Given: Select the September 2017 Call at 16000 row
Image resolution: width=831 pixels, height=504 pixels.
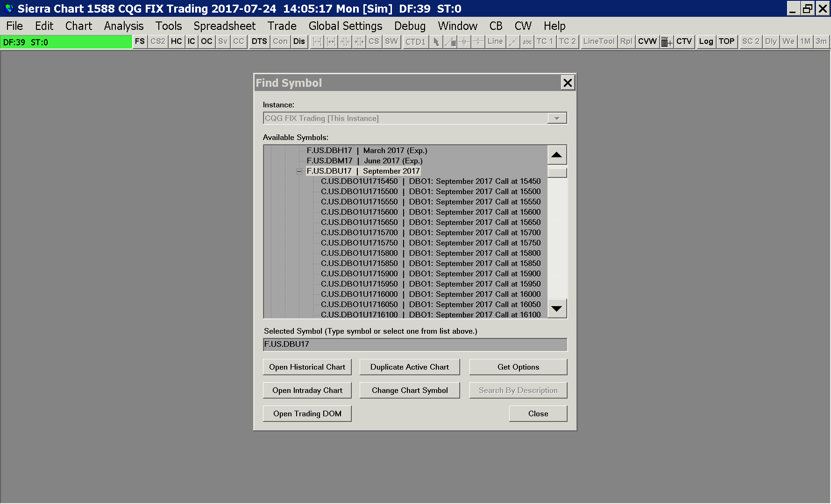Looking at the screenshot, I should pos(431,294).
